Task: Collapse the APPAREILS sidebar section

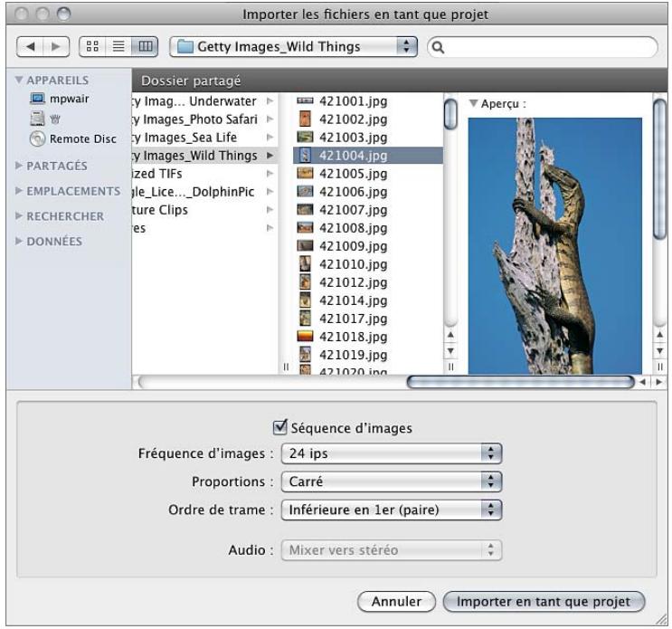Action: tap(18, 81)
